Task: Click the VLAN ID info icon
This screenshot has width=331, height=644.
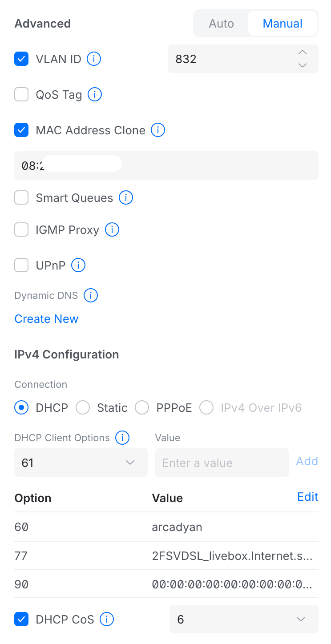Action: (x=94, y=59)
